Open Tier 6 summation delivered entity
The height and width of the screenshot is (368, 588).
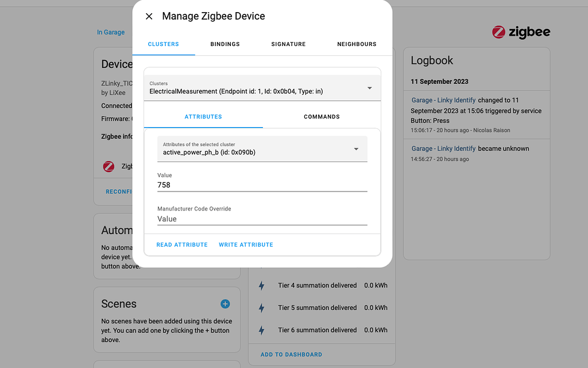(322, 330)
